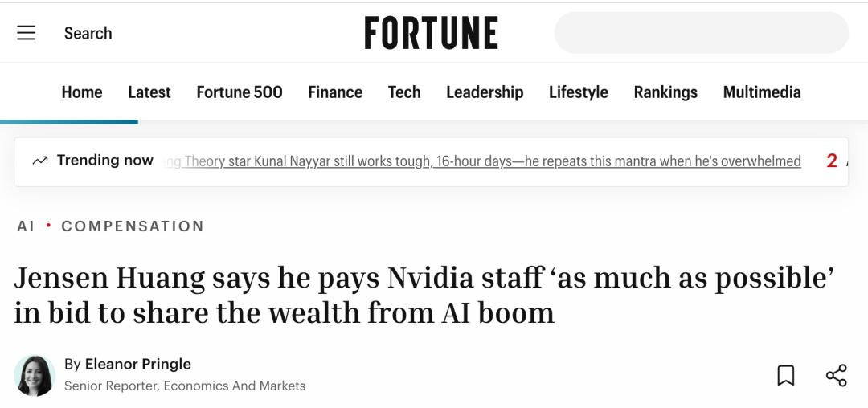Open the Kunal Nayyar trending story
Viewport: 868px width, 408px height.
[x=483, y=161]
